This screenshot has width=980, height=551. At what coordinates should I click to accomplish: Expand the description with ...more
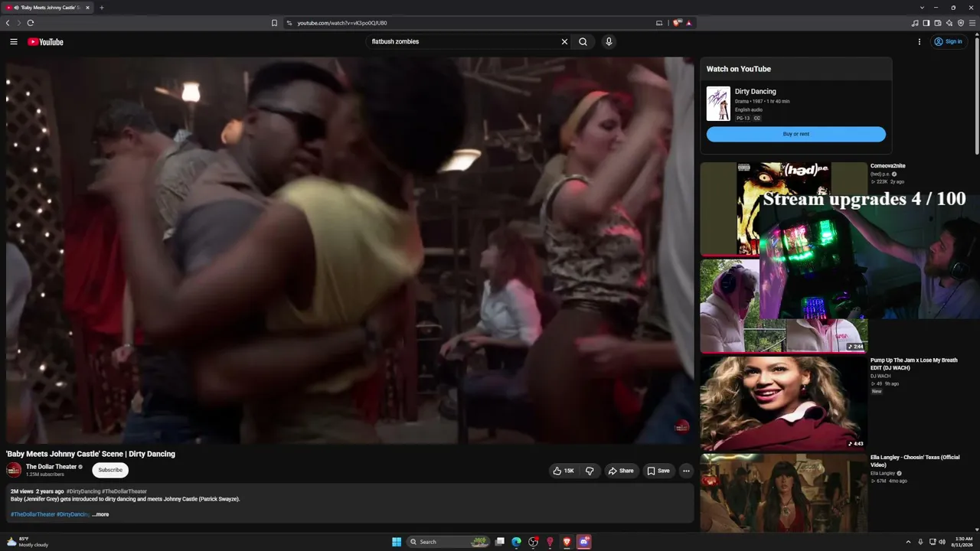(100, 514)
